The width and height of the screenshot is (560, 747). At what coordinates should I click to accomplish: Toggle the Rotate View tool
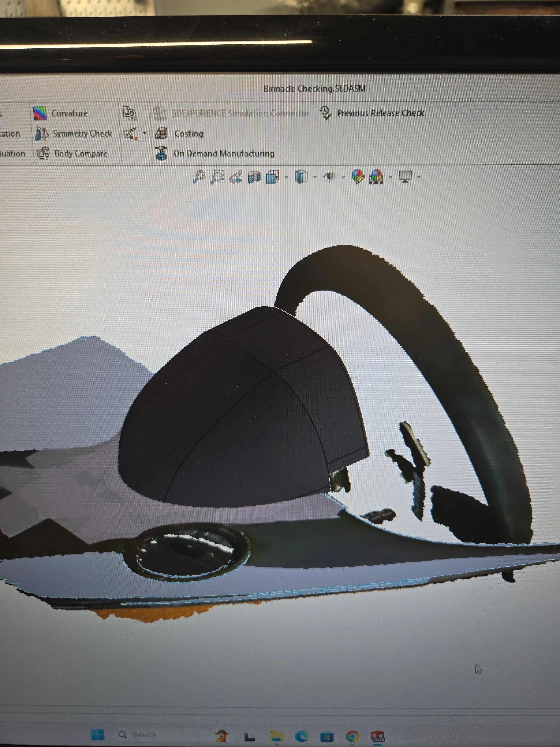click(x=236, y=176)
